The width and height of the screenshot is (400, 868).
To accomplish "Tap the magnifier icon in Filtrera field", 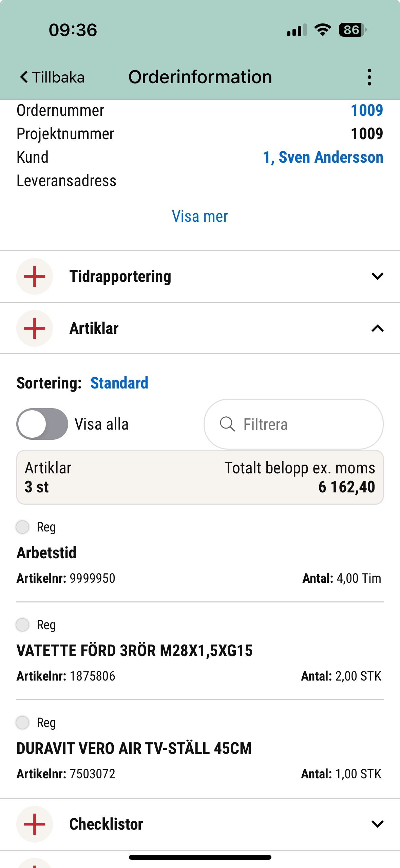I will point(227,424).
